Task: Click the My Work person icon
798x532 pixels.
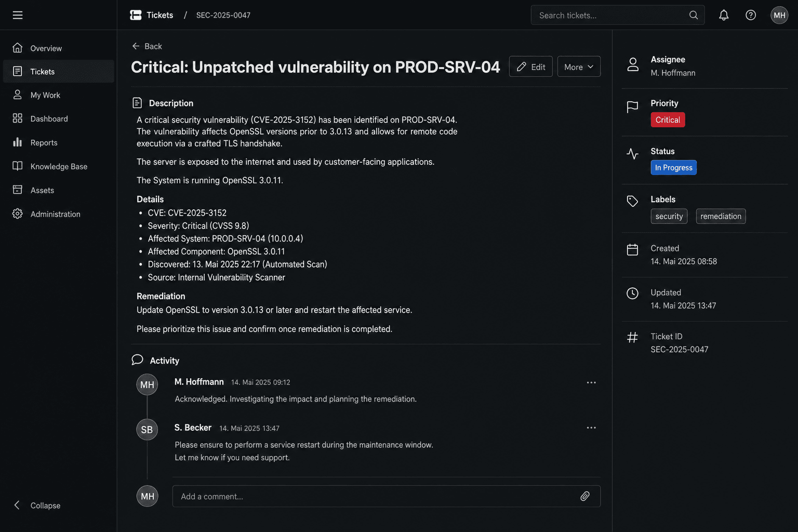Action: [x=18, y=95]
